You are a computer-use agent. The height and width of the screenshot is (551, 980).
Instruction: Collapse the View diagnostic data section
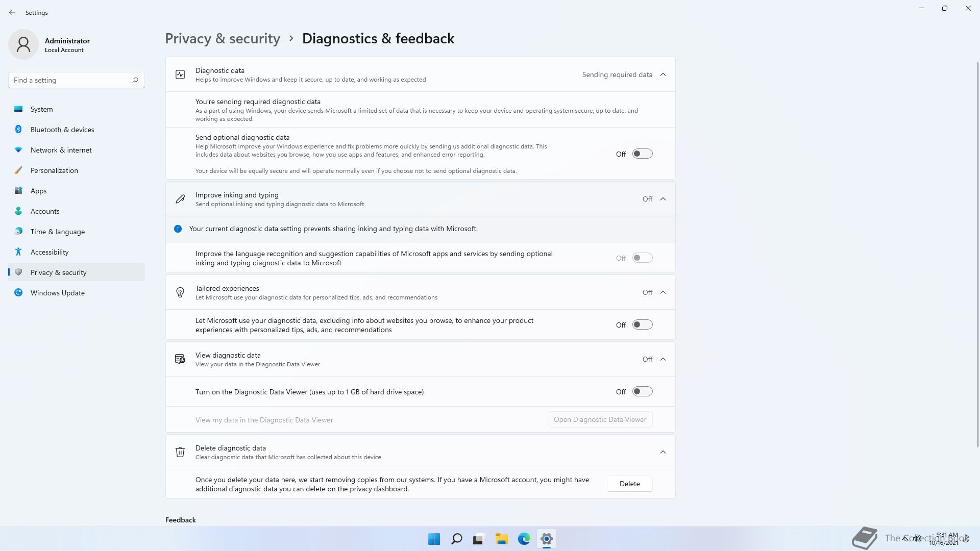[x=663, y=359]
